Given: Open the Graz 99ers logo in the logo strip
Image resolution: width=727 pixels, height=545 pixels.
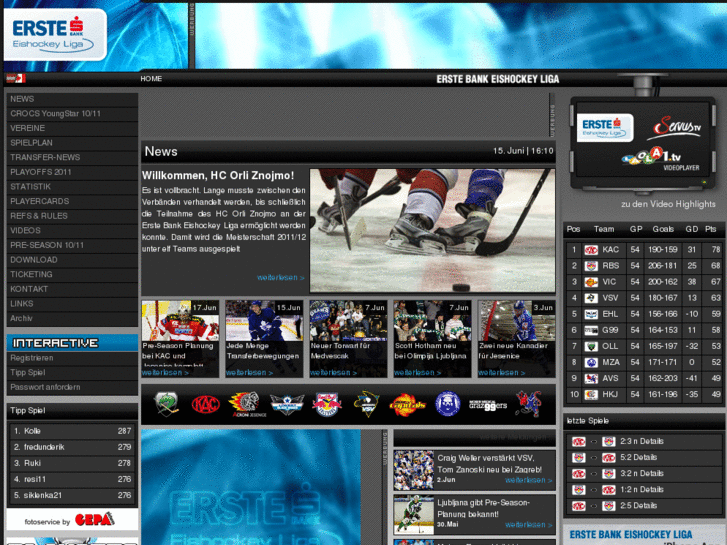Looking at the screenshot, I should click(x=488, y=405).
